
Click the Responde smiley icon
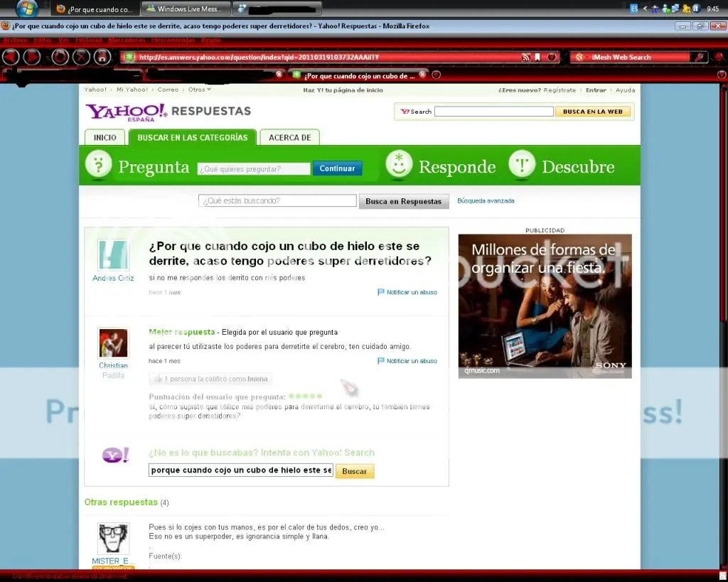(x=399, y=164)
